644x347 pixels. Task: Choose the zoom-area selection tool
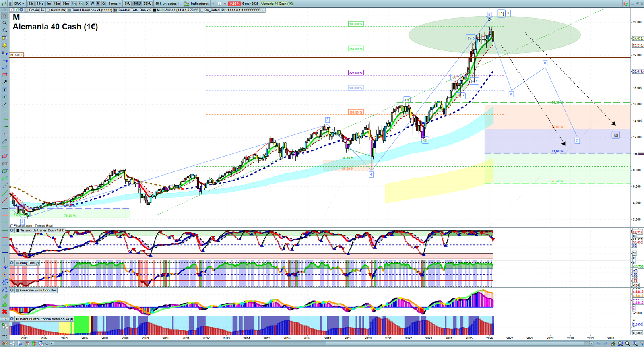coord(5,30)
